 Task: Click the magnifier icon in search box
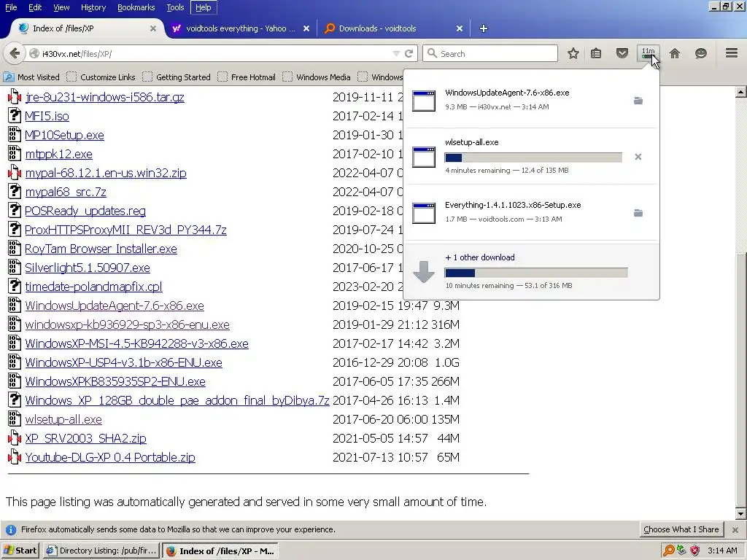click(432, 53)
